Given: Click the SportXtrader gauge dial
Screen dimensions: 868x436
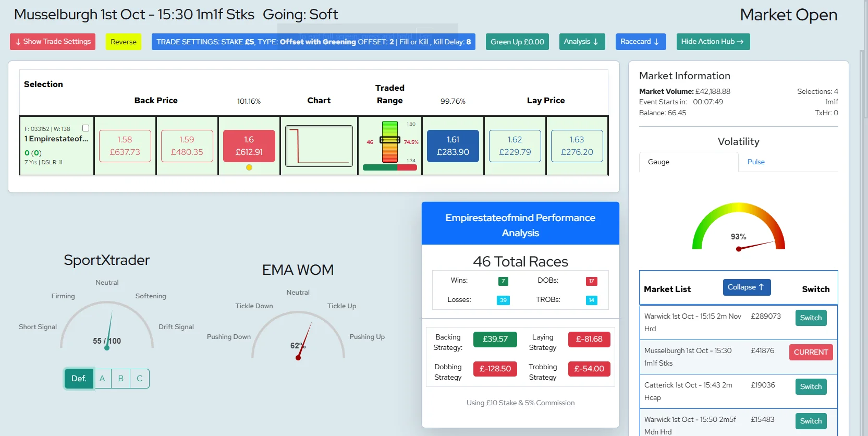Looking at the screenshot, I should tap(107, 325).
